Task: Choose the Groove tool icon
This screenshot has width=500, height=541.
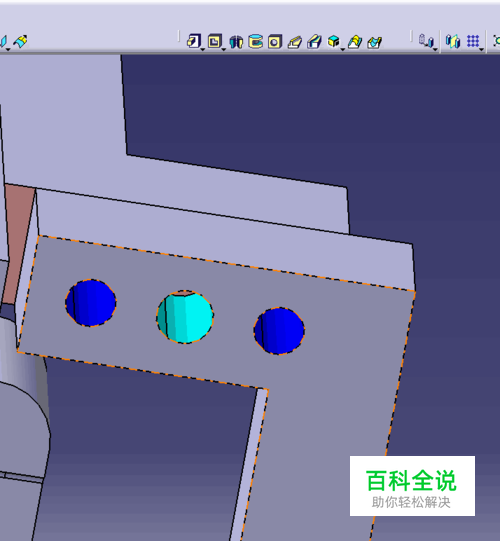Action: [x=256, y=41]
